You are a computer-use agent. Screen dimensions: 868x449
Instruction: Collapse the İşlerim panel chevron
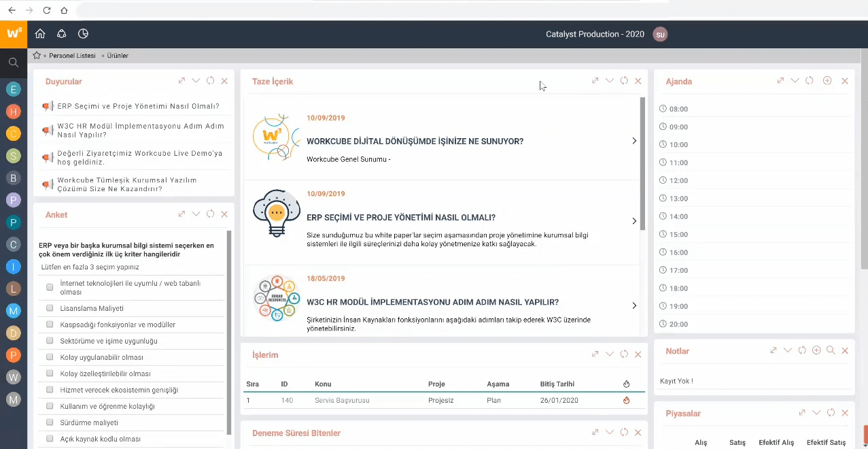(610, 354)
